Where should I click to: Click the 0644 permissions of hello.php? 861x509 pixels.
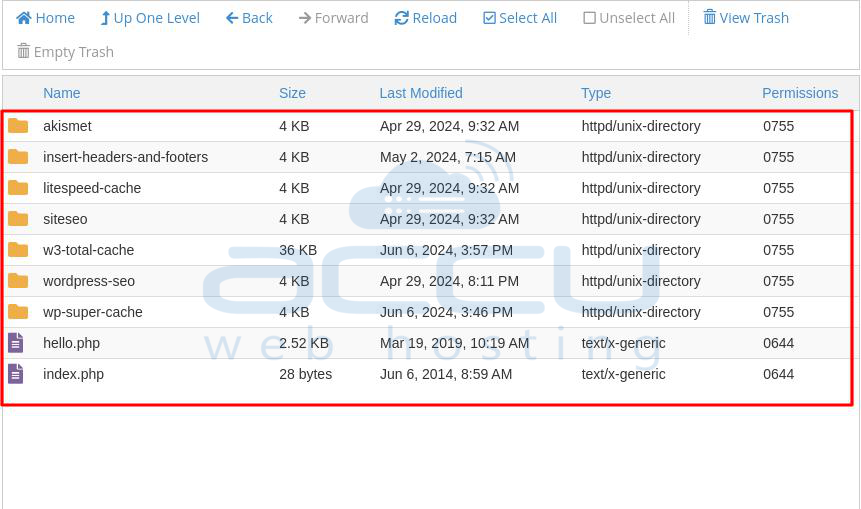pyautogui.click(x=779, y=343)
